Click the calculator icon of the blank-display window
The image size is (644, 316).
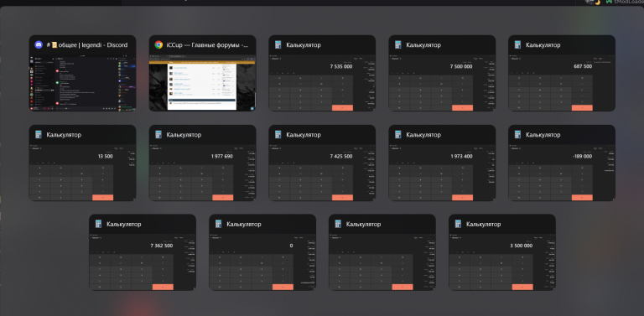point(338,224)
